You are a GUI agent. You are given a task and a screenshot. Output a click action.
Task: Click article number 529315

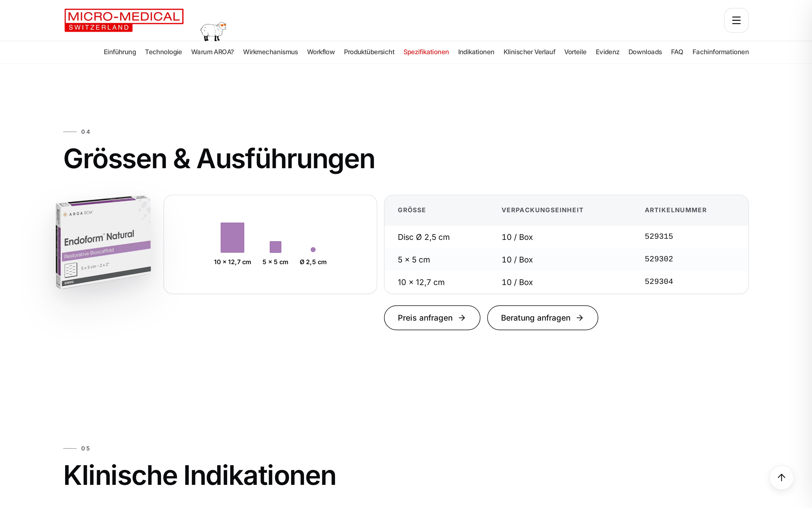point(659,236)
